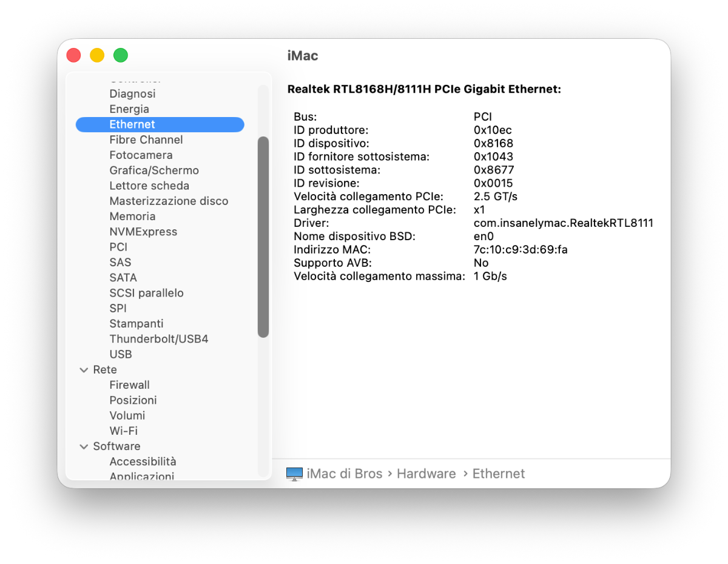Click the yellow minimize window button
Screen dimensions: 728x564
click(97, 55)
